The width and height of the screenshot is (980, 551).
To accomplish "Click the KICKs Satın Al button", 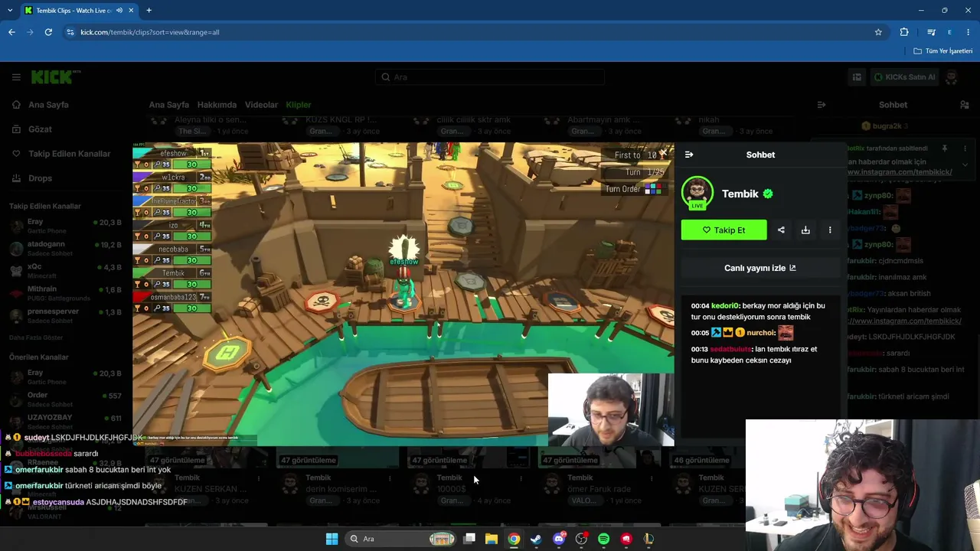I will pos(904,77).
